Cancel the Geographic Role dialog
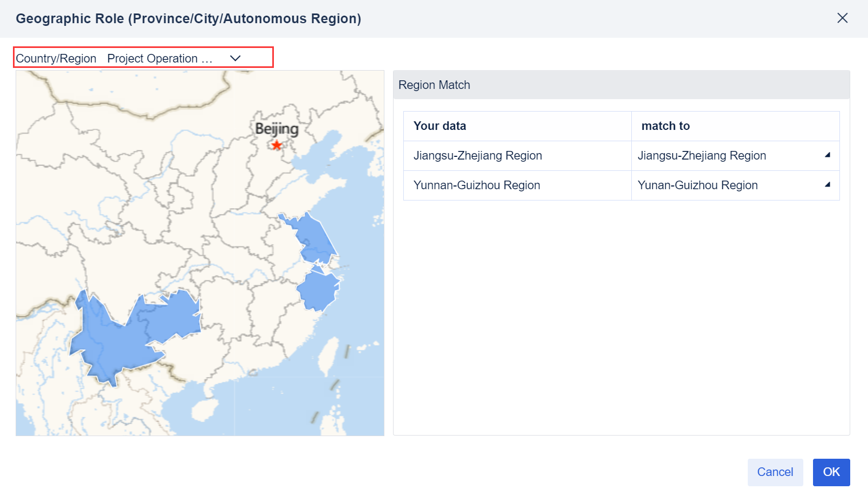The height and width of the screenshot is (490, 868). (775, 472)
